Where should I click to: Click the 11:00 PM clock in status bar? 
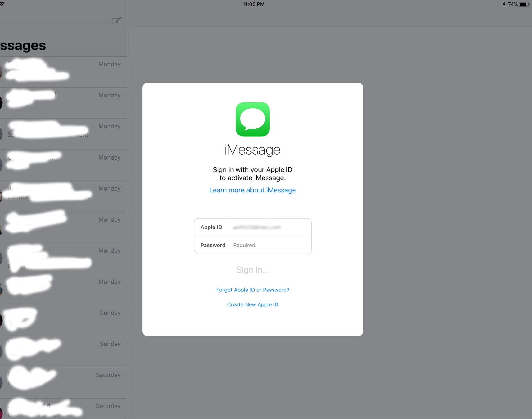(254, 4)
